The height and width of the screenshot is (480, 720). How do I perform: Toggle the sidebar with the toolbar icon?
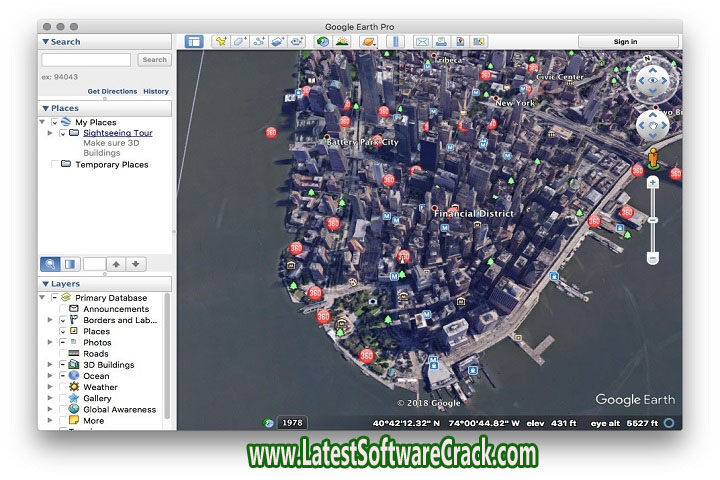click(x=194, y=41)
